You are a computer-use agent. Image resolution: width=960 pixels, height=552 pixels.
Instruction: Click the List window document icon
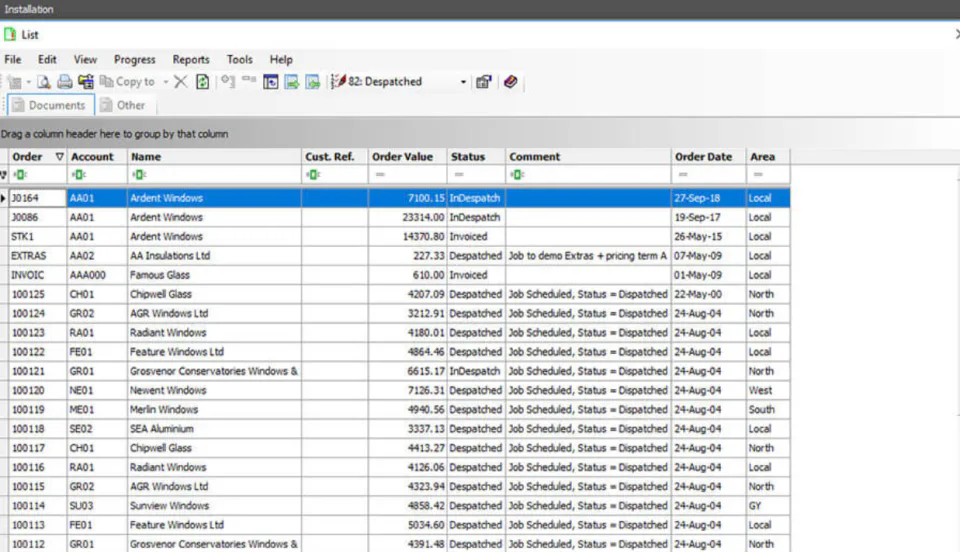tap(10, 34)
